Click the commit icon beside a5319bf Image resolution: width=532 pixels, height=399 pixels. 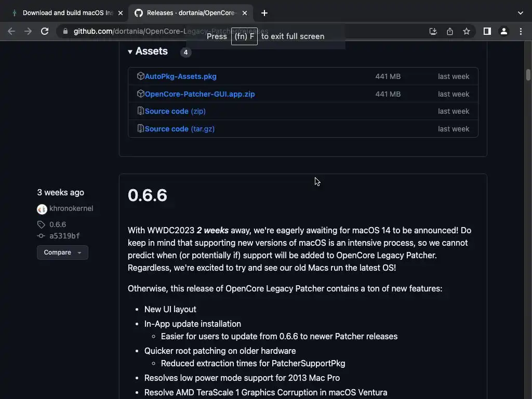41,236
